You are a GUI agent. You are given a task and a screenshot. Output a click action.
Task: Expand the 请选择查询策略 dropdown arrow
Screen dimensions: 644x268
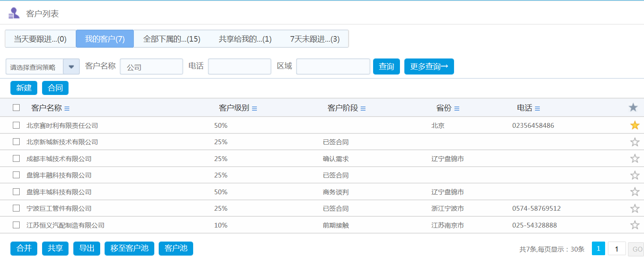point(71,67)
